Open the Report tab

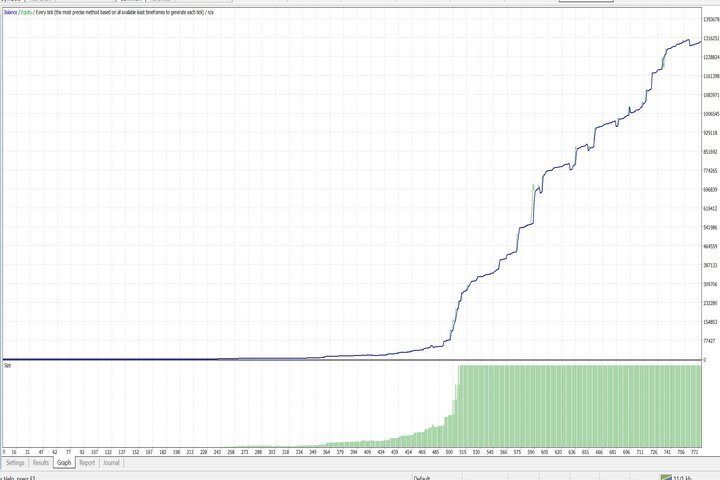[87, 463]
